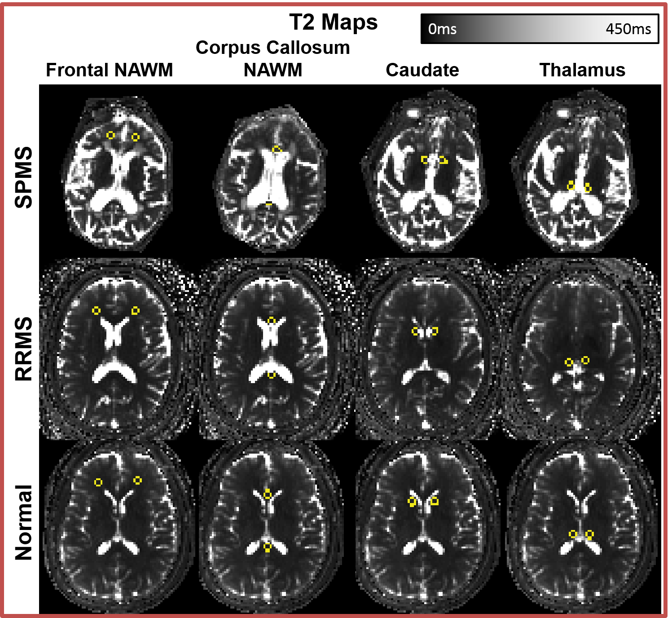Viewport: 672px width, 618px height.
Task: Click right ROI circle in middle row third slice
Action: click(434, 331)
